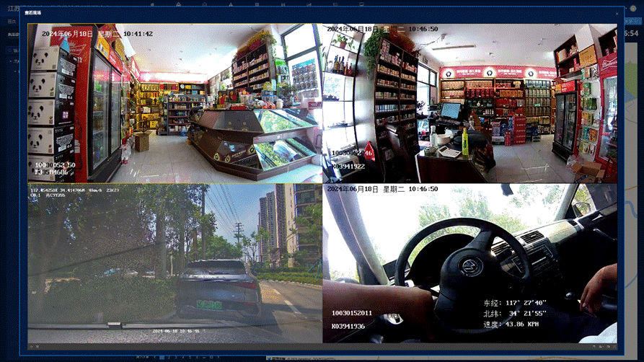The width and height of the screenshot is (644, 362).
Task: Select the shop counter feed labeled K03941922
Action: [x=469, y=103]
